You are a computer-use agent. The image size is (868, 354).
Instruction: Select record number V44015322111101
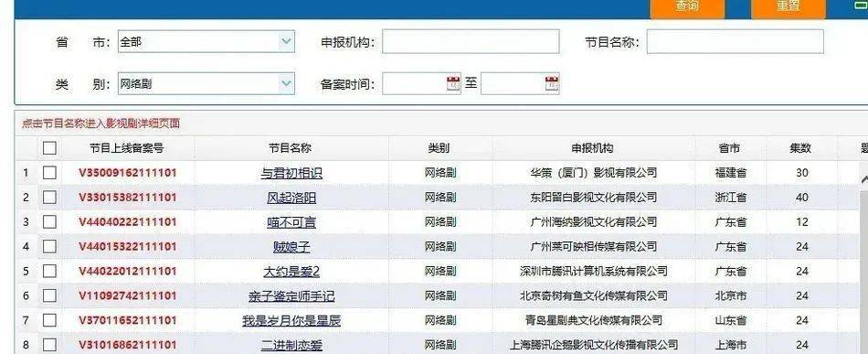point(127,247)
